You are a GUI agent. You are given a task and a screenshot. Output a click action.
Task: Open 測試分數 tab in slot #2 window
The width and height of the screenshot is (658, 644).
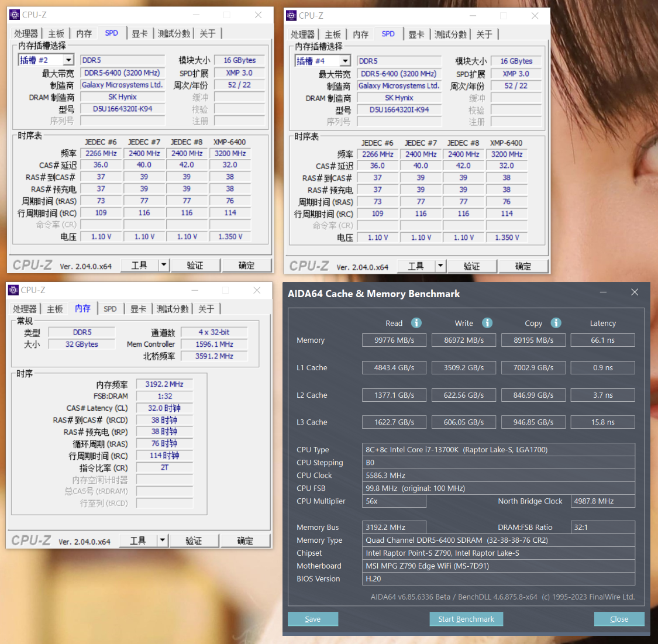[x=174, y=33]
